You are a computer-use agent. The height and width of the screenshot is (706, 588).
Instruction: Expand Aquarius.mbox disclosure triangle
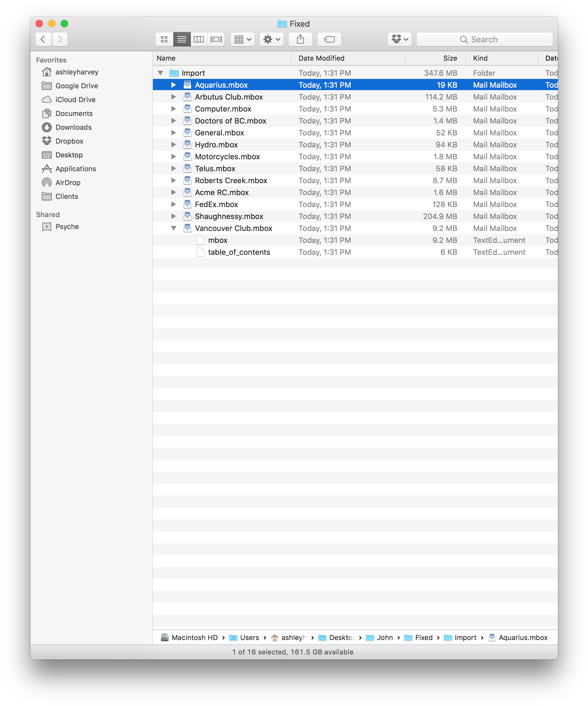(x=173, y=85)
